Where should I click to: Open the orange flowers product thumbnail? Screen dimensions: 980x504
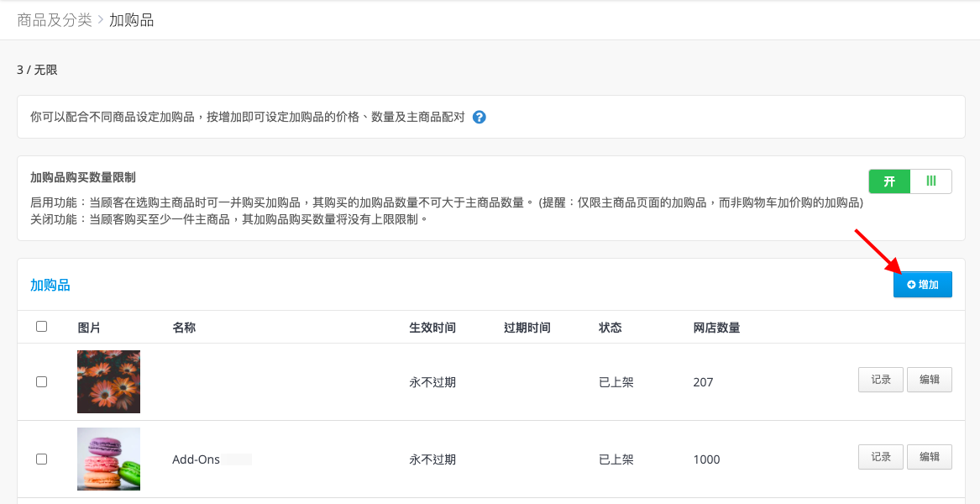click(109, 381)
